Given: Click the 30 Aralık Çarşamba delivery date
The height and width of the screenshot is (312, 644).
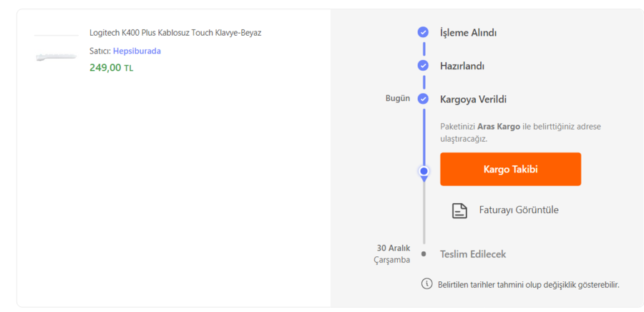Looking at the screenshot, I should (x=393, y=253).
